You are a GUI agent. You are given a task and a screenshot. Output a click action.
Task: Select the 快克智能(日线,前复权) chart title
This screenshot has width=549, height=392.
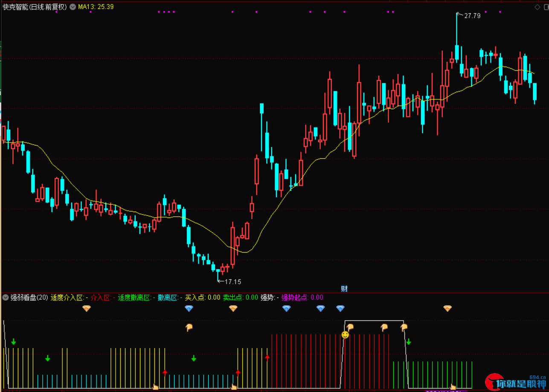click(x=35, y=7)
